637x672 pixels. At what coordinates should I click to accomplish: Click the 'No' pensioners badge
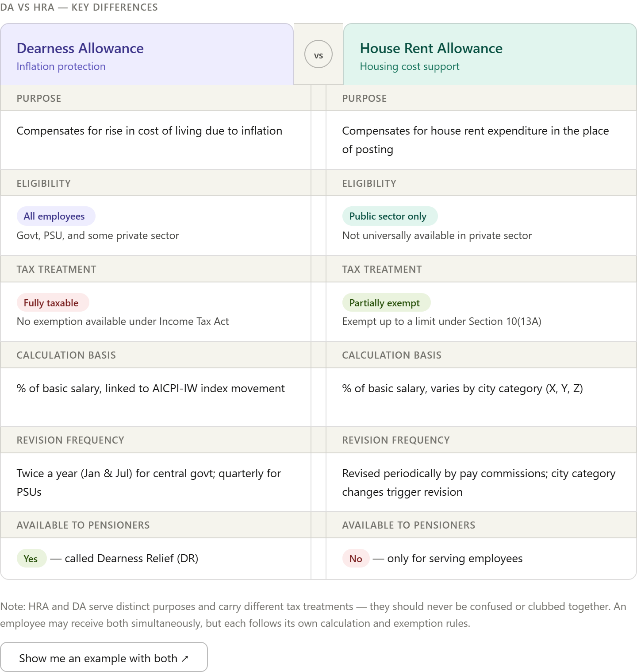356,559
